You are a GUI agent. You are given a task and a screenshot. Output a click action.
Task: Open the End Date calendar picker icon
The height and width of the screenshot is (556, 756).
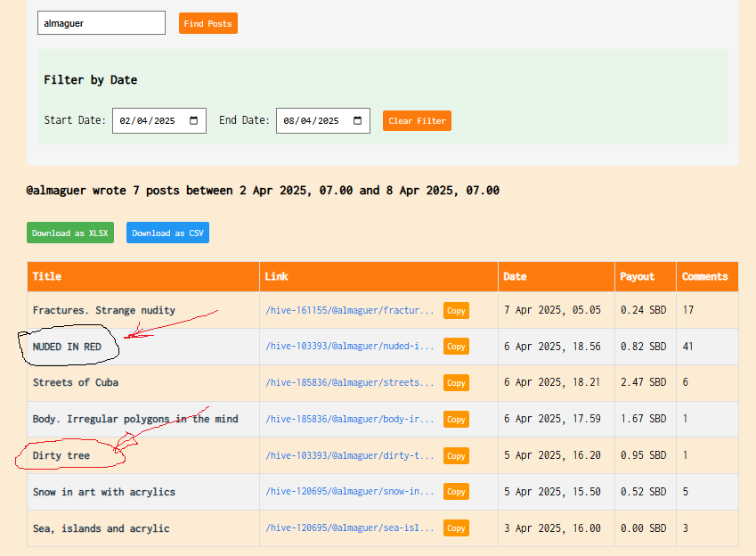[357, 120]
